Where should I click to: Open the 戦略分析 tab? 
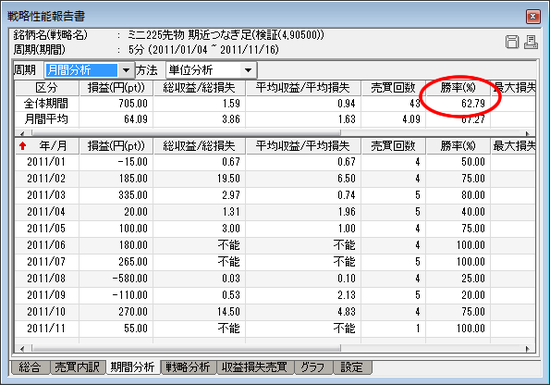[x=188, y=367]
